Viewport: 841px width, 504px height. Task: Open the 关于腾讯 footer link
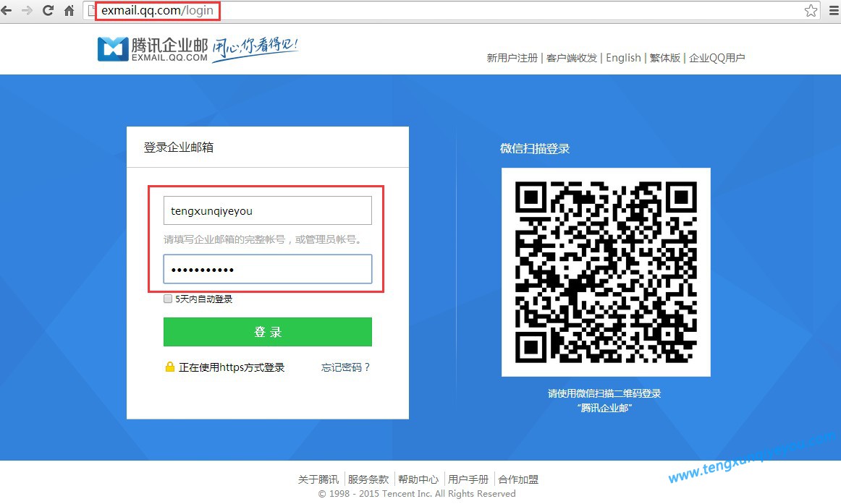[318, 479]
